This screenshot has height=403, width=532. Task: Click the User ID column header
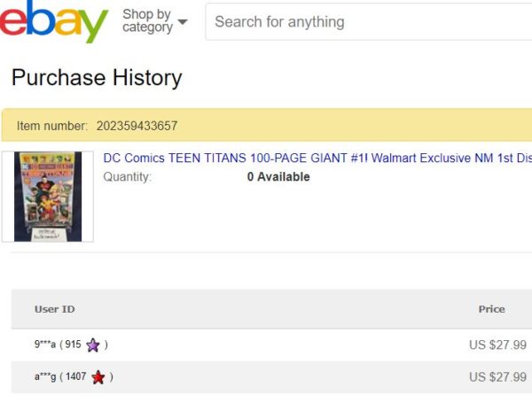pyautogui.click(x=55, y=309)
